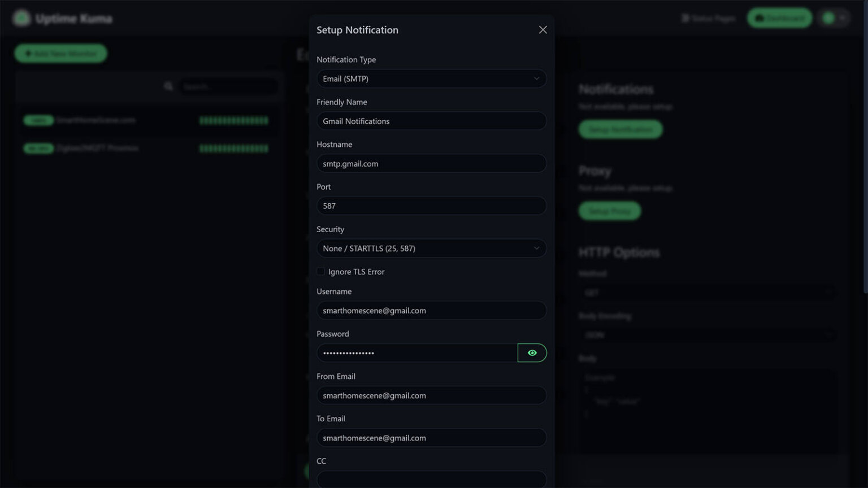868x488 pixels.
Task: Click the Setup Notification button under Notifications
Action: pyautogui.click(x=620, y=129)
